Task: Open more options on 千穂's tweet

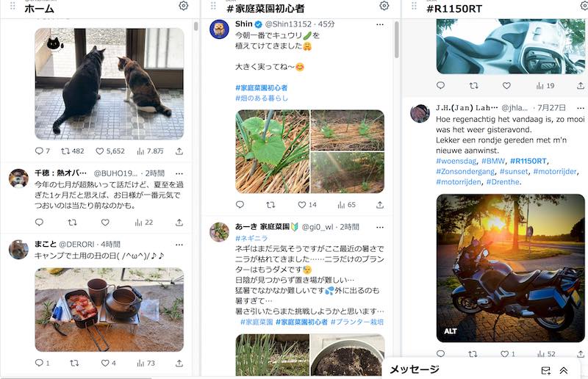Action: [179, 173]
